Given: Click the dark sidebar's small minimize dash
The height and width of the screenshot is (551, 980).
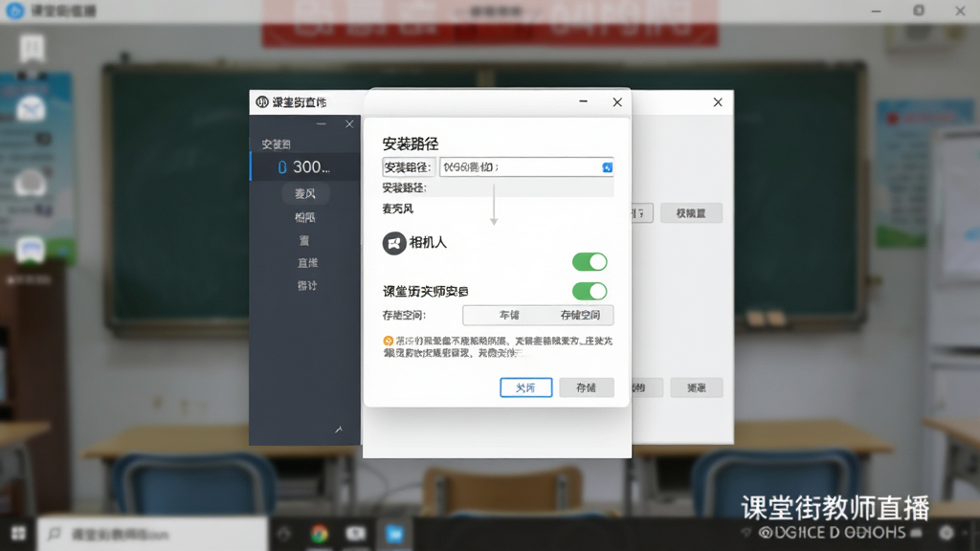Looking at the screenshot, I should click(322, 124).
